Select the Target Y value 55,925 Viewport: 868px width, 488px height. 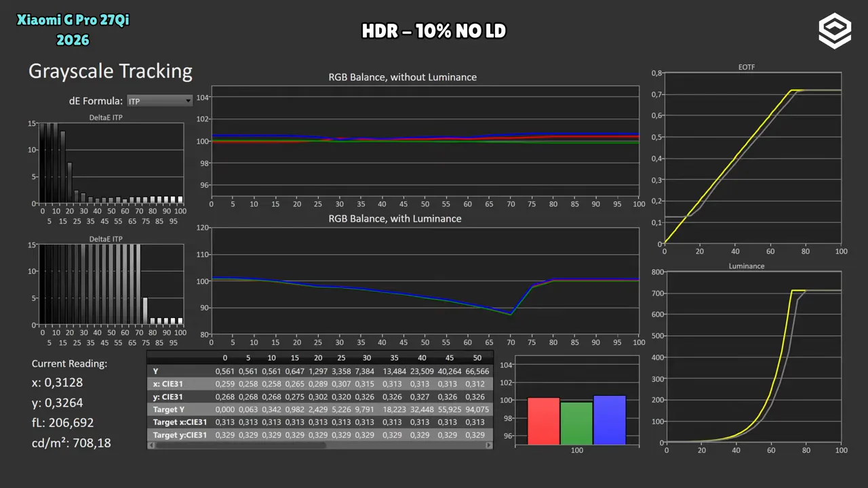coord(450,409)
